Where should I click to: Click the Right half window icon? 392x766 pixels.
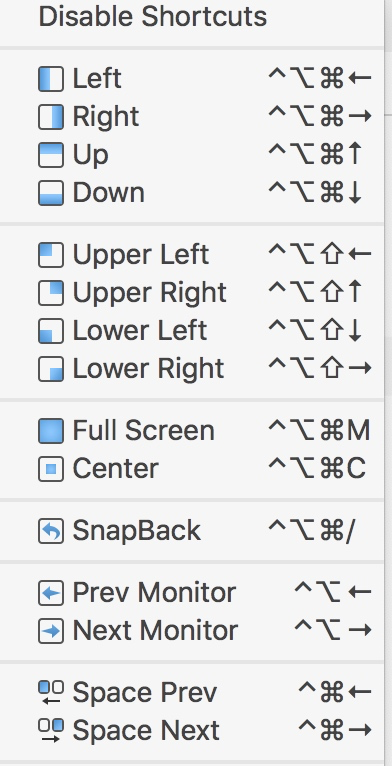[x=51, y=117]
